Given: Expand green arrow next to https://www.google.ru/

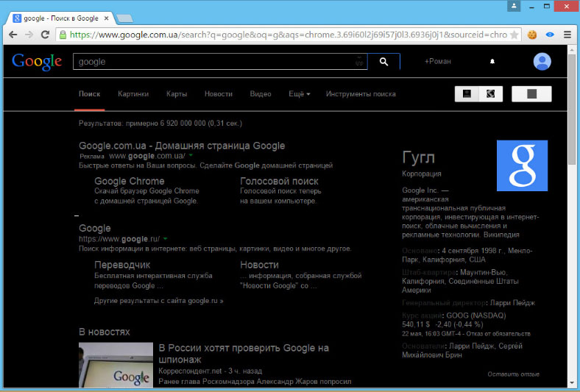Looking at the screenshot, I should [166, 239].
